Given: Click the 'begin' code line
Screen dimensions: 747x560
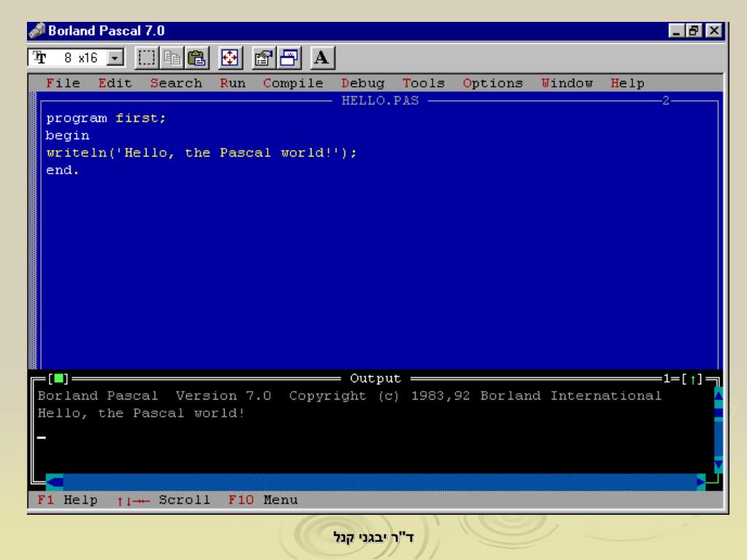Looking at the screenshot, I should [x=68, y=135].
